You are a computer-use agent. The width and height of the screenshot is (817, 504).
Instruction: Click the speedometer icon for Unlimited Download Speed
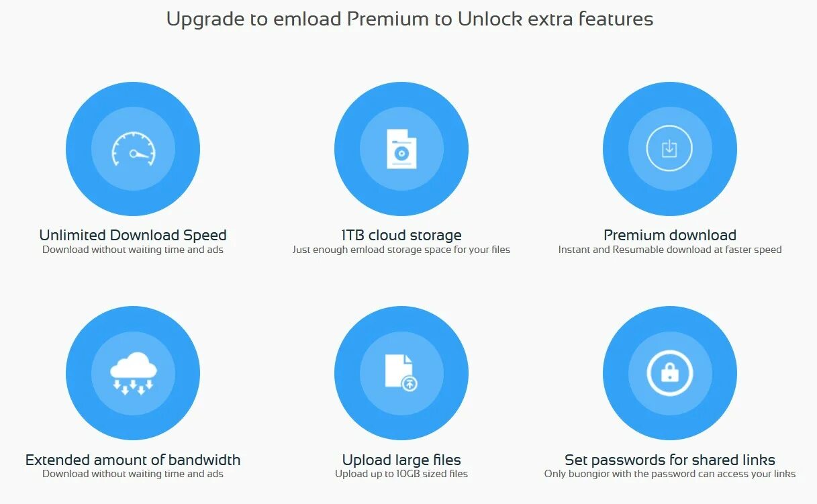[133, 149]
